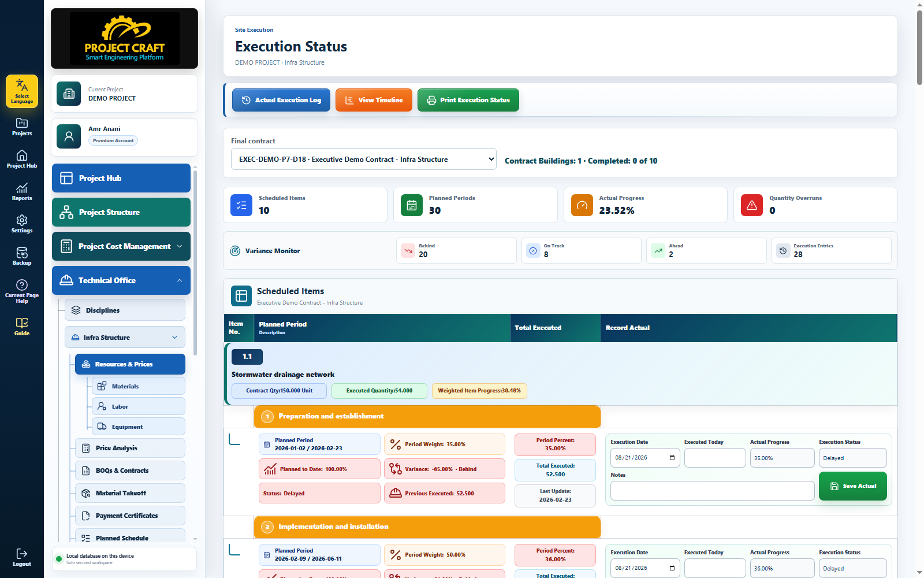Open Projects from the left rail
The height and width of the screenshot is (578, 924).
22,127
